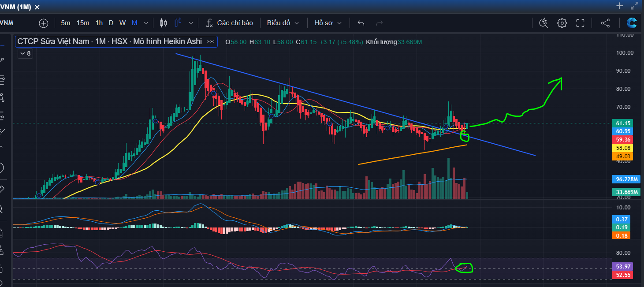The height and width of the screenshot is (287, 644).
Task: Open chart settings gear
Action: pyautogui.click(x=562, y=23)
